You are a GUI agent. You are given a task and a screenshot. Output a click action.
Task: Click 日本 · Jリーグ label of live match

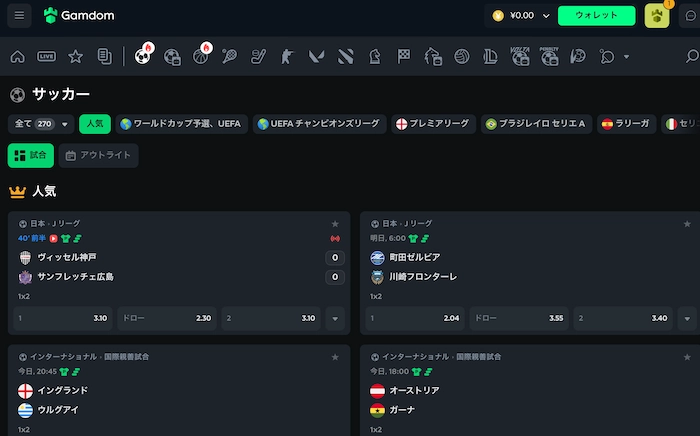coord(55,224)
